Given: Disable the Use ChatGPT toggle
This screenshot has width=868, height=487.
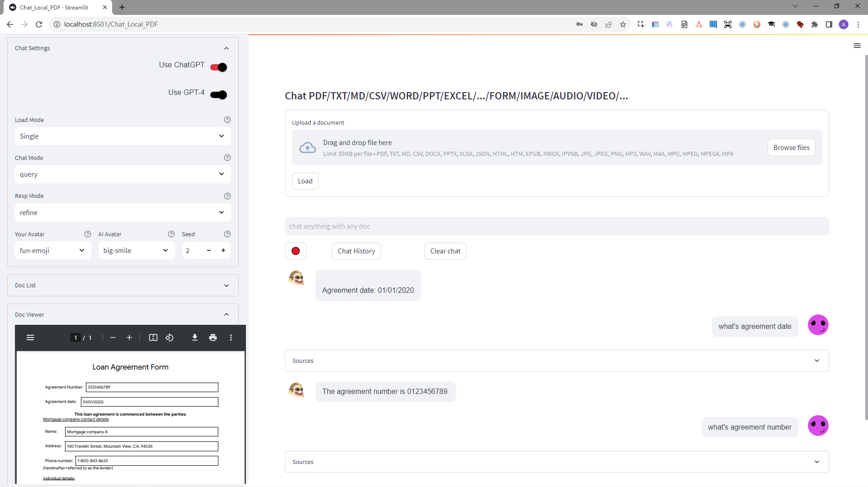Looking at the screenshot, I should pos(218,67).
